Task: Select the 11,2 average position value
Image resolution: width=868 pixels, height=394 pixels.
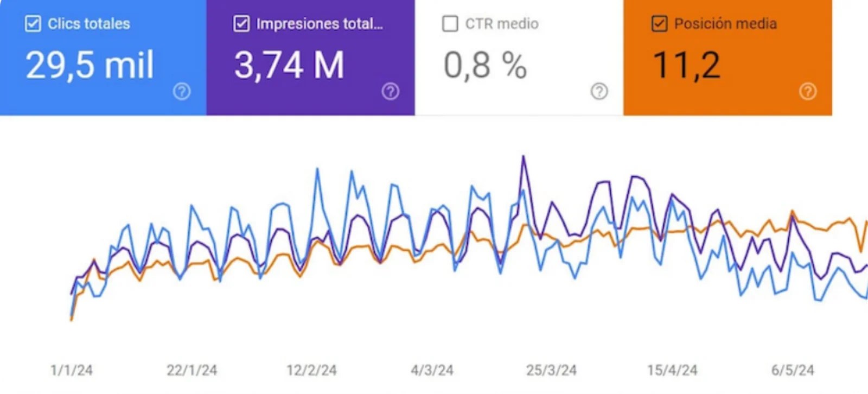Action: pos(687,66)
